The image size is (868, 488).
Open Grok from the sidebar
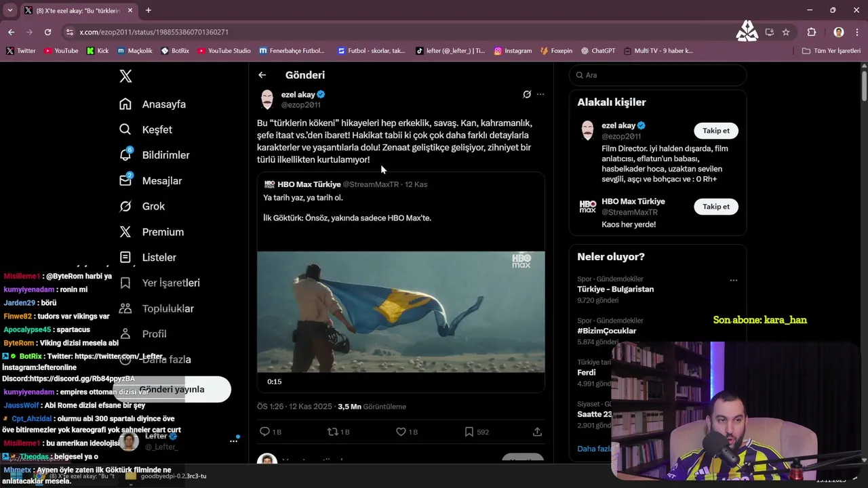point(142,206)
